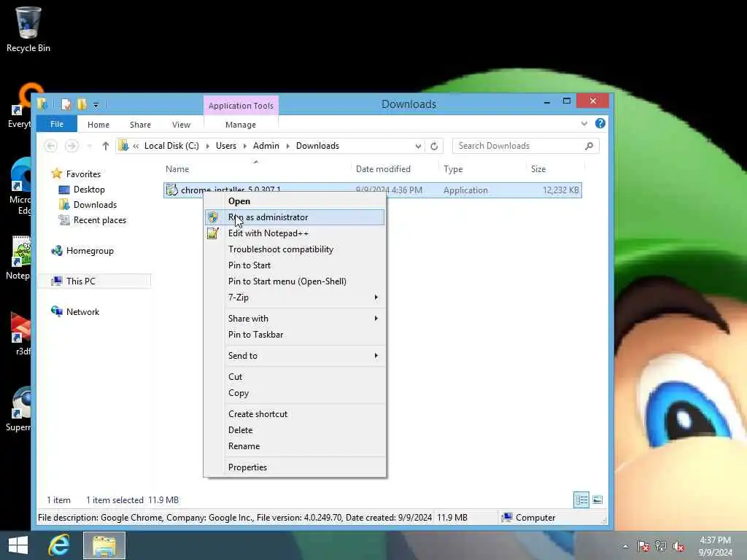Open the Windows Start button

tap(18, 545)
